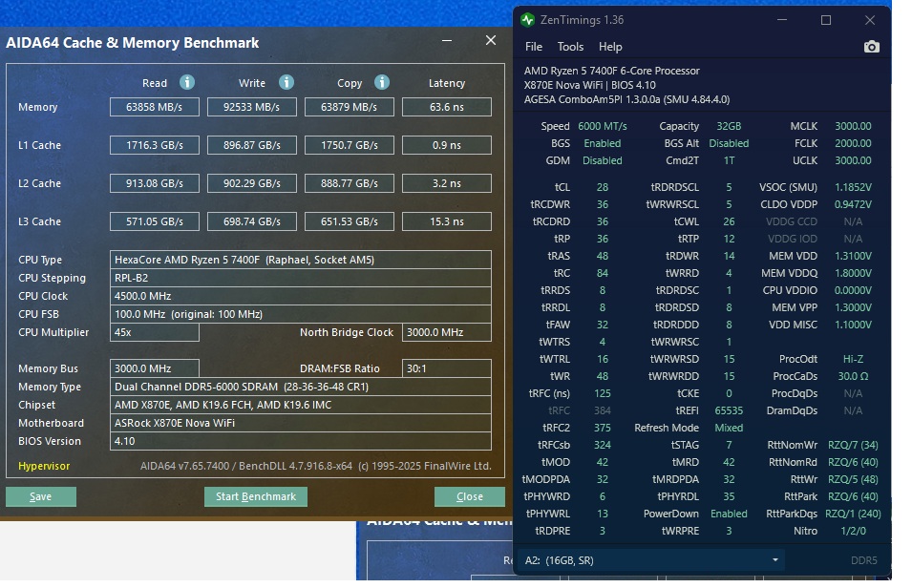Click the CPU Type info field
Image resolution: width=912 pixels, height=588 pixels.
[x=301, y=260]
